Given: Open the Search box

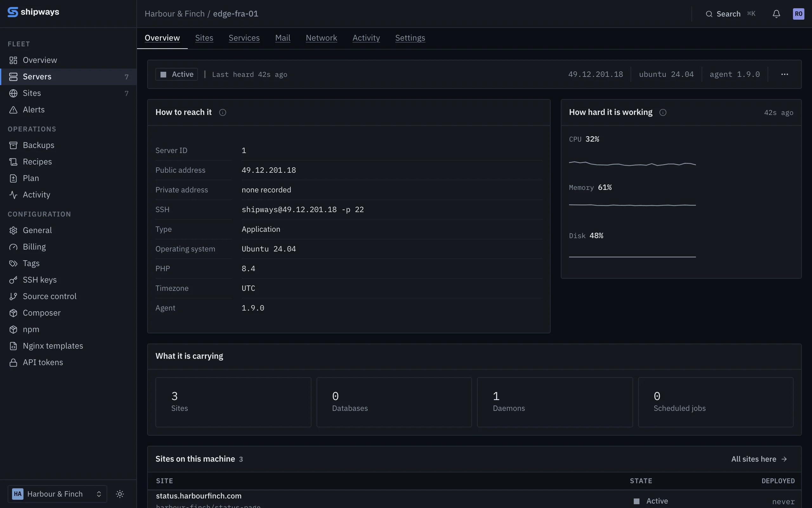Looking at the screenshot, I should click(730, 14).
